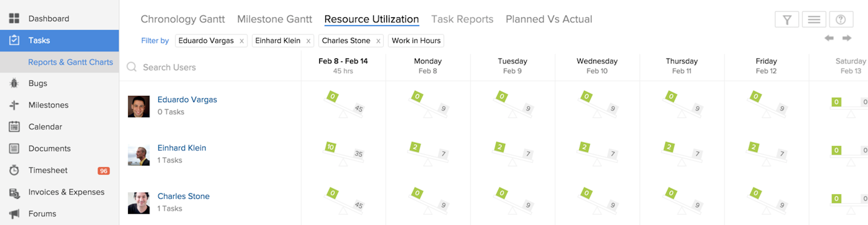
Task: Open the list view menu icon
Action: click(x=814, y=20)
